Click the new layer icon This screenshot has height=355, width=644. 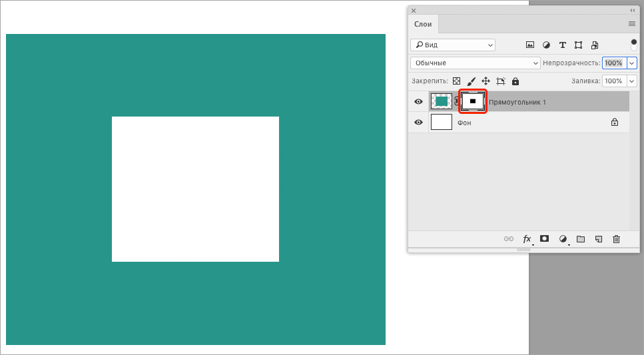tap(598, 238)
